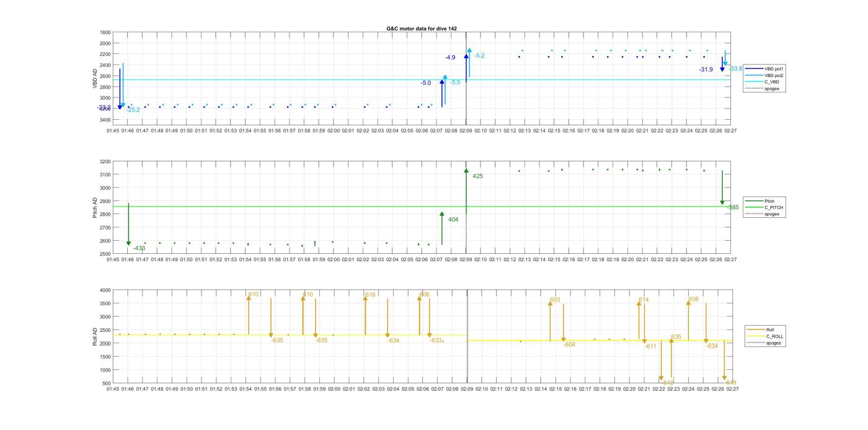This screenshot has height=430, width=868.
Task: Click the '-5.0' data label
Action: click(425, 83)
